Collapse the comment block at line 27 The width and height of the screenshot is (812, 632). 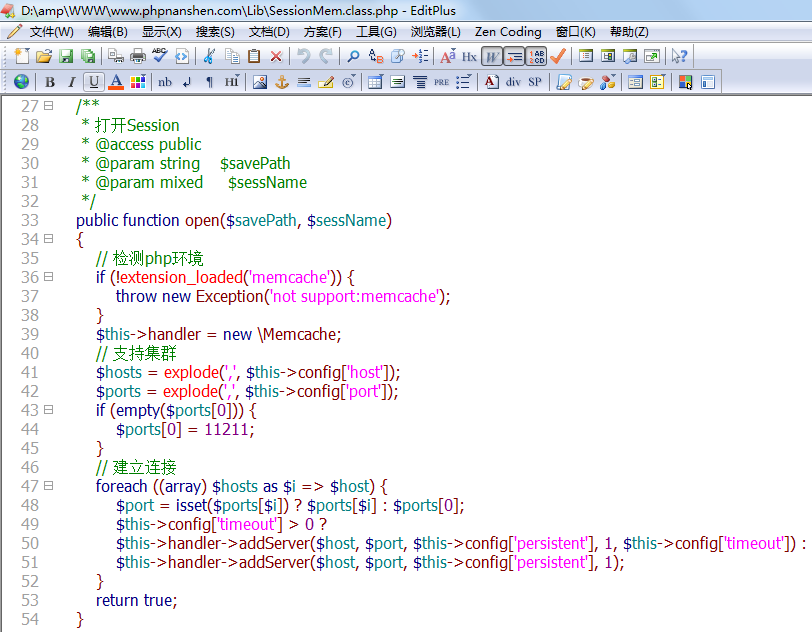pos(49,106)
